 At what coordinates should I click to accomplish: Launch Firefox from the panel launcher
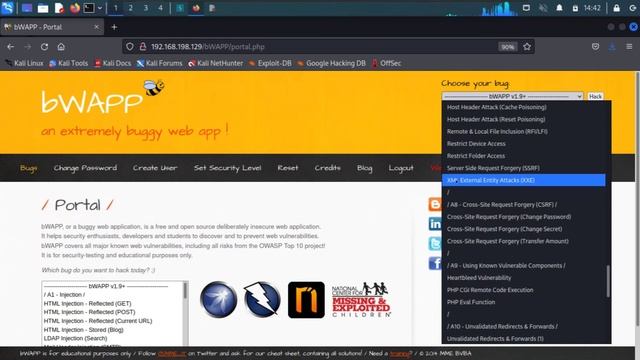(x=75, y=8)
